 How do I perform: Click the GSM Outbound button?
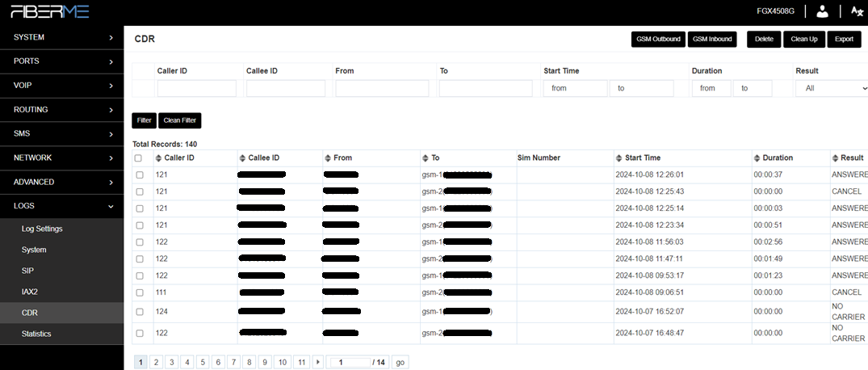[x=658, y=40]
